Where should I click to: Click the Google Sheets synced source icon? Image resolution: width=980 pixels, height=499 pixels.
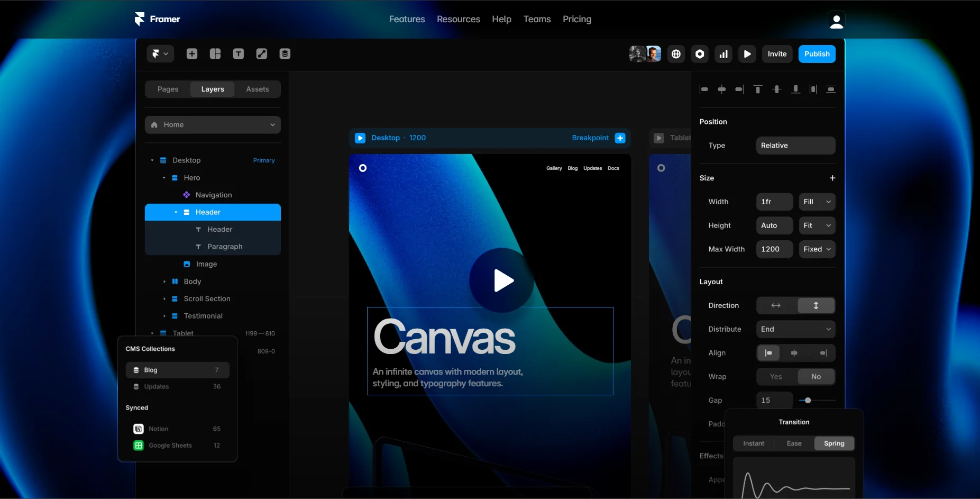point(139,446)
